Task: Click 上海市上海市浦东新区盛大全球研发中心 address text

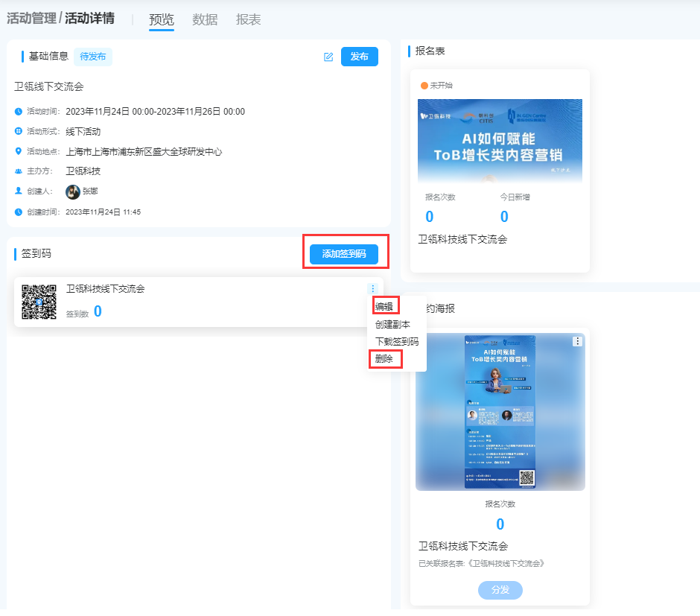Action: click(x=144, y=152)
